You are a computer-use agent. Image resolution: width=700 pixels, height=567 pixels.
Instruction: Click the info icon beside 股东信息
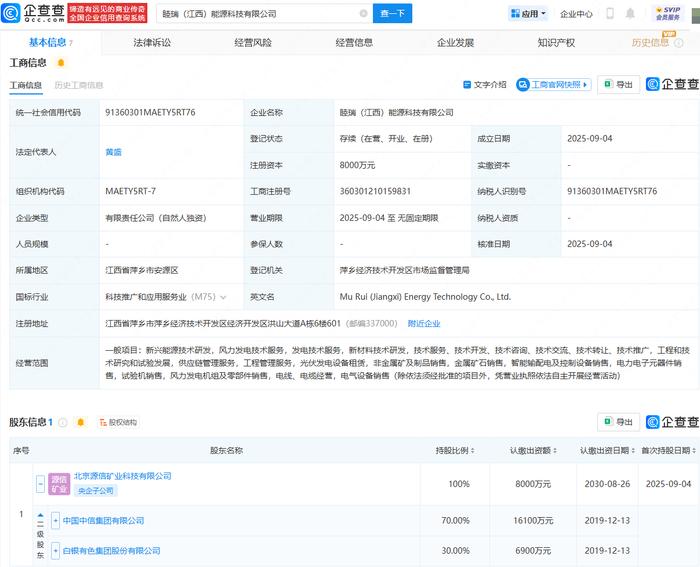(63, 422)
